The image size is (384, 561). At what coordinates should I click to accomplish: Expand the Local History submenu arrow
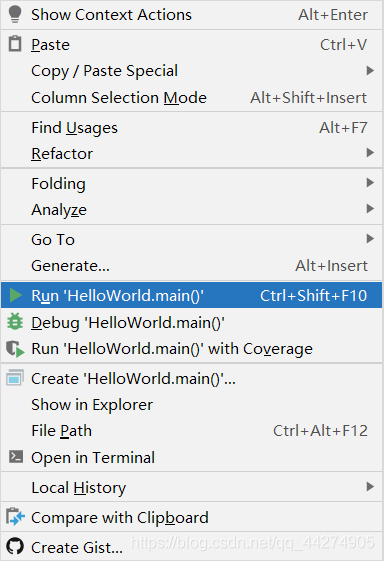370,487
